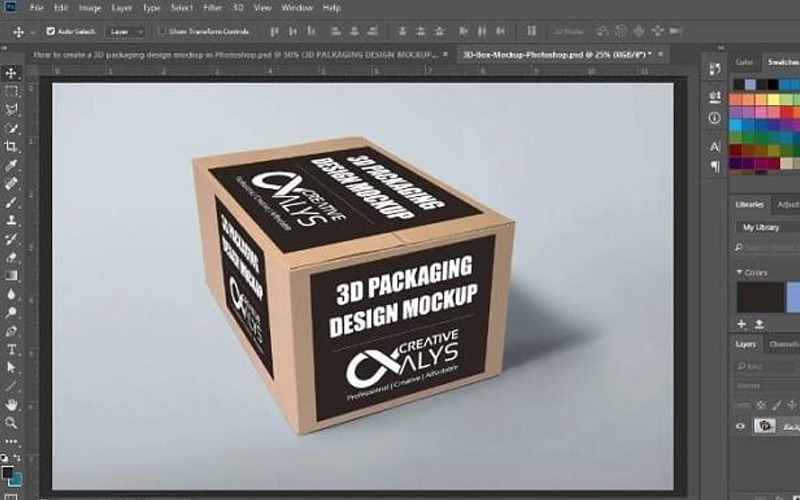This screenshot has width=800, height=500.
Task: Open the Edit menu
Action: pos(61,8)
